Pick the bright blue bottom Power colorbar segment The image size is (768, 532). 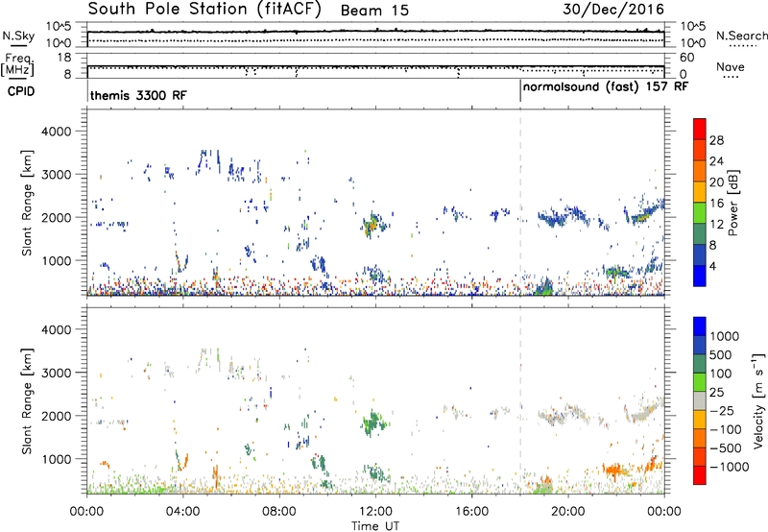(700, 276)
